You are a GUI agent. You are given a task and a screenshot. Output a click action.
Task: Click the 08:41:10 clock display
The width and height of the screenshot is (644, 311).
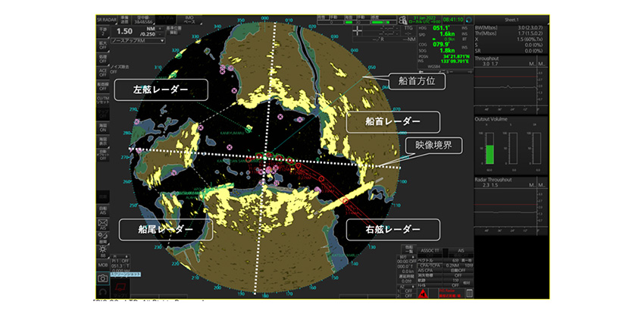coord(453,19)
